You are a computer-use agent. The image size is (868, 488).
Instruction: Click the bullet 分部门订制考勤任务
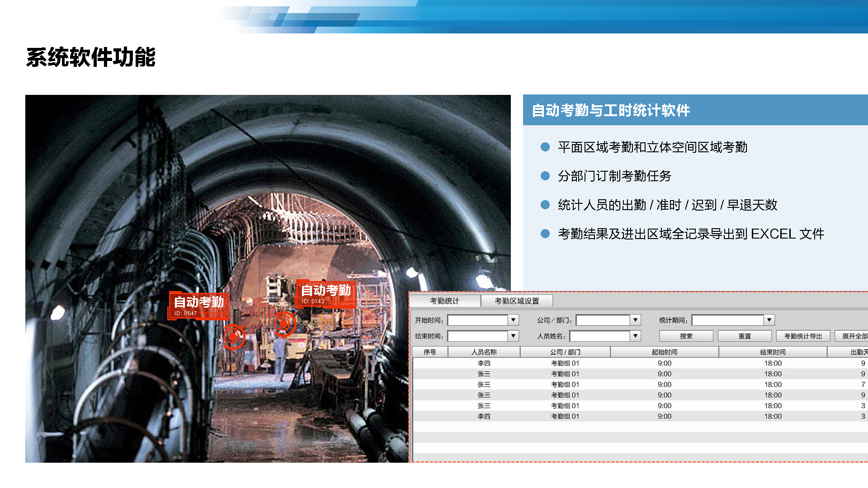tap(614, 176)
